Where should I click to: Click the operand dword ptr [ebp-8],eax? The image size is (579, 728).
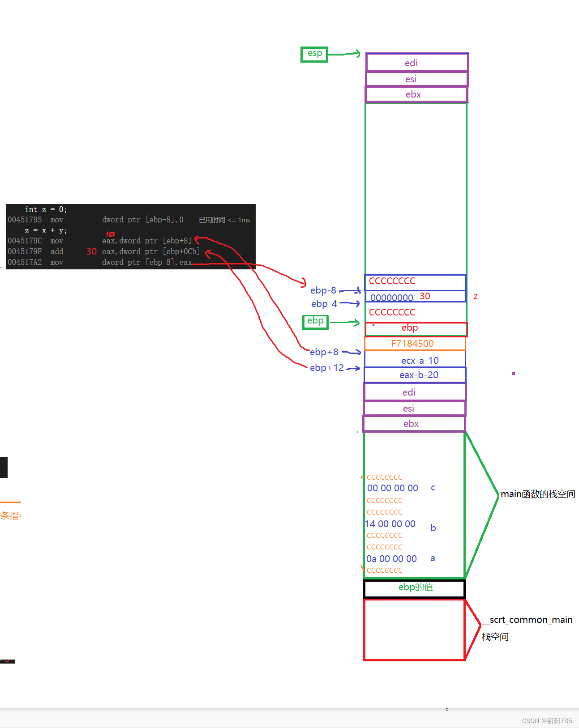pyautogui.click(x=147, y=262)
